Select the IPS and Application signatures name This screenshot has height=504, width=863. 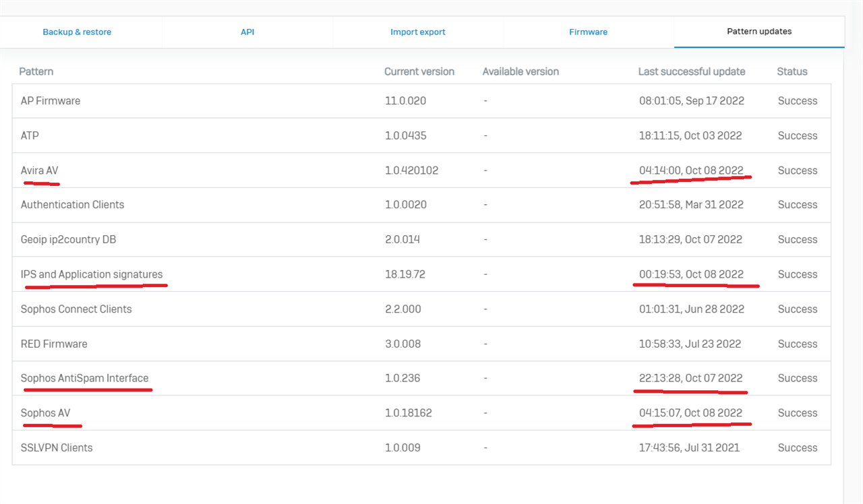click(x=92, y=274)
